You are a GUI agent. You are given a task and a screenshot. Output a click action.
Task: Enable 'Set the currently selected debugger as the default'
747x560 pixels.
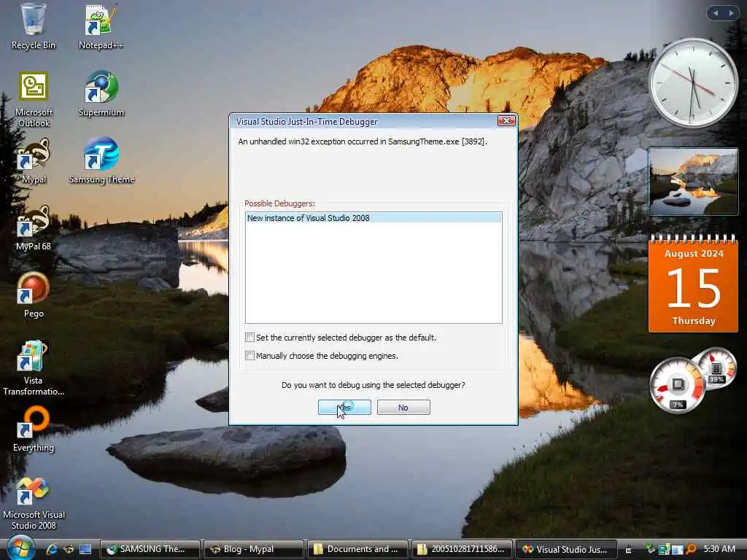click(249, 337)
